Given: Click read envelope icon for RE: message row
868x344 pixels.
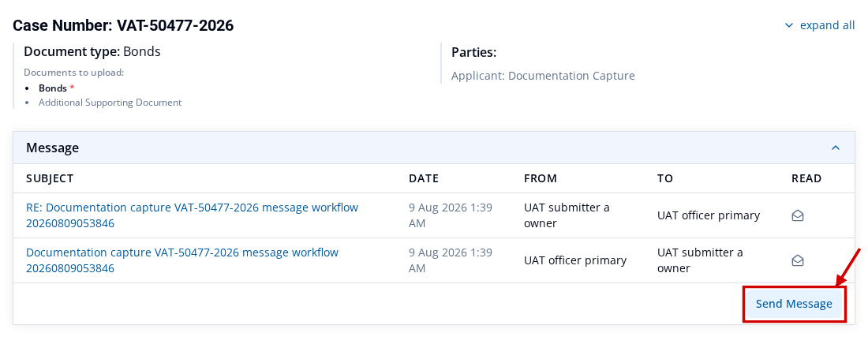Looking at the screenshot, I should pos(798,215).
